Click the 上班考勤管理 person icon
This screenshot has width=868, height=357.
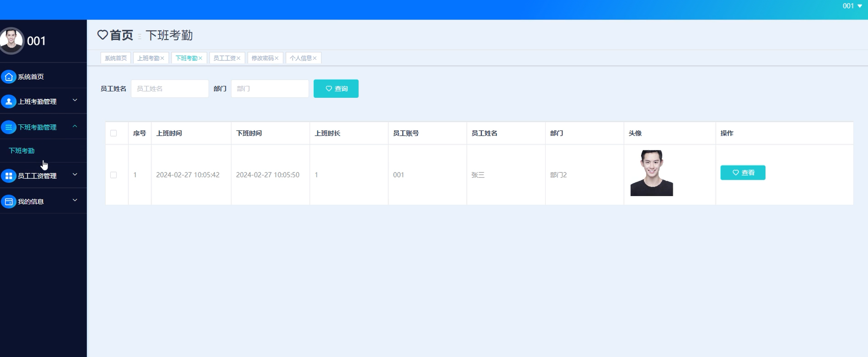point(9,101)
